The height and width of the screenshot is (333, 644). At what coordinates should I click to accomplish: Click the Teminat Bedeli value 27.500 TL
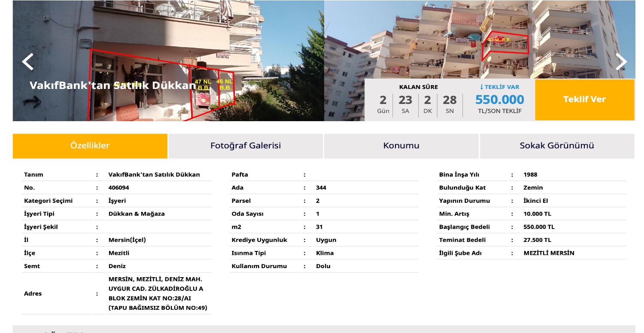[537, 240]
